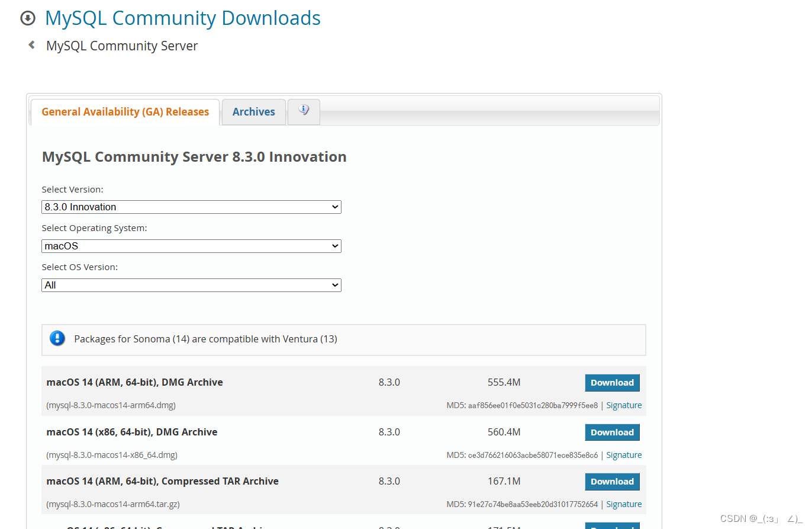Open Signature link for mysql-8.3.0-macos14-arm64.tar.gz
The width and height of the screenshot is (812, 529).
click(x=624, y=504)
